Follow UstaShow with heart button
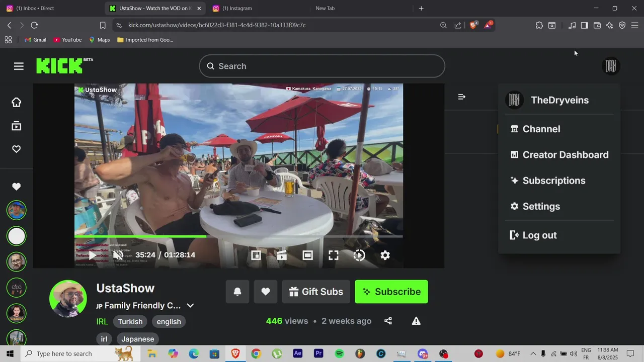 pyautogui.click(x=266, y=292)
